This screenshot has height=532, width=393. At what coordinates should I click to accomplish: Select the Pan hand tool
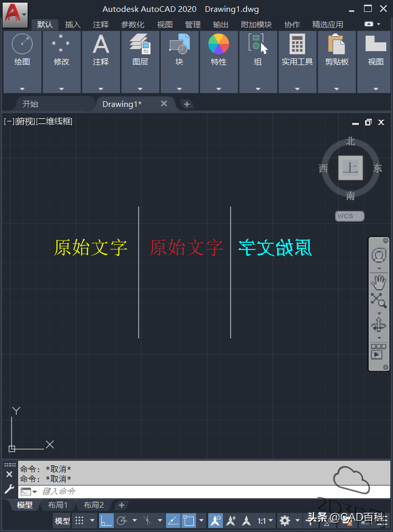379,283
